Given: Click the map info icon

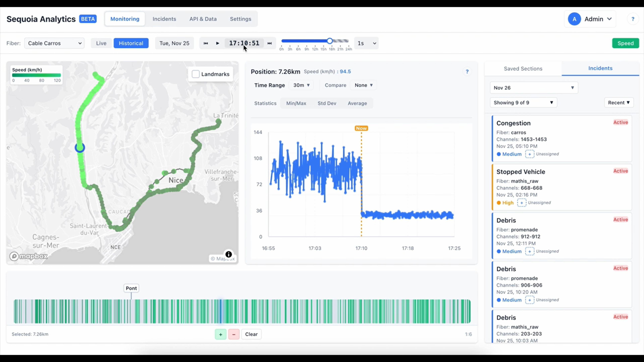Looking at the screenshot, I should pyautogui.click(x=228, y=254).
